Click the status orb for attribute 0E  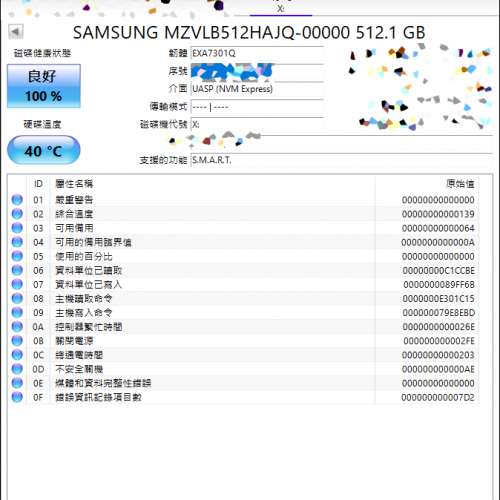17,383
